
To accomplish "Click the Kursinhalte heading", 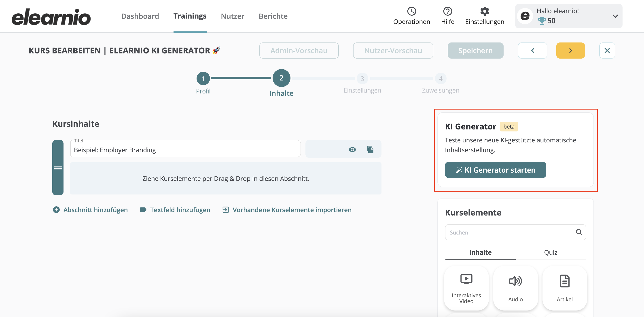I will (76, 124).
